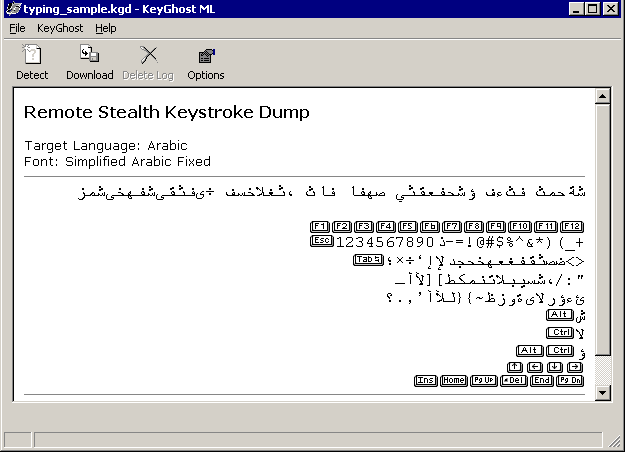
Task: Click the Detect toolbar icon
Action: tap(32, 55)
